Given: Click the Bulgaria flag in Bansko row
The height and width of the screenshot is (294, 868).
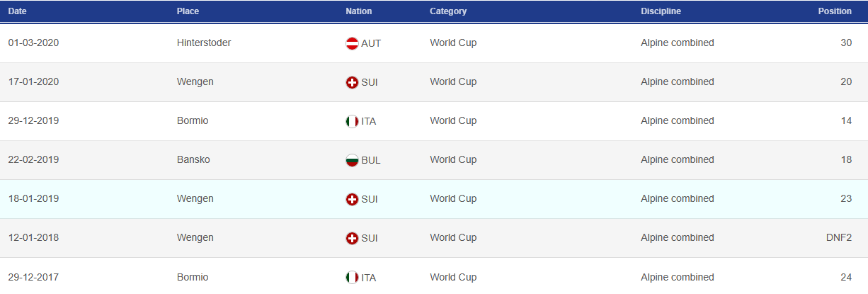Looking at the screenshot, I should [x=352, y=160].
